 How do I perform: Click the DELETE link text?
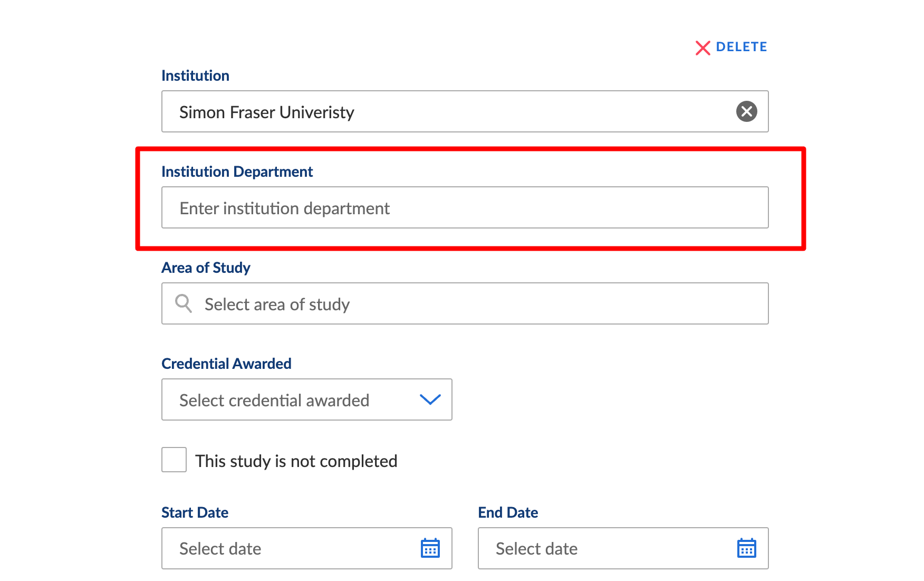click(741, 47)
